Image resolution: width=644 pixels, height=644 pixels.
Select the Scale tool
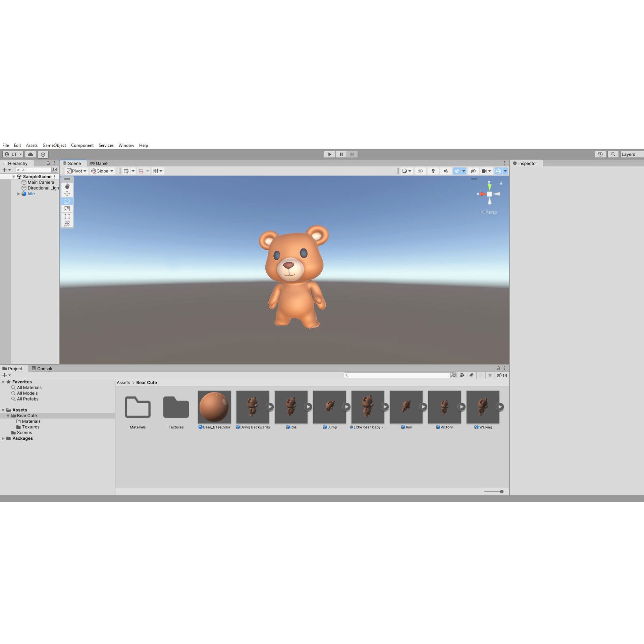coord(67,209)
